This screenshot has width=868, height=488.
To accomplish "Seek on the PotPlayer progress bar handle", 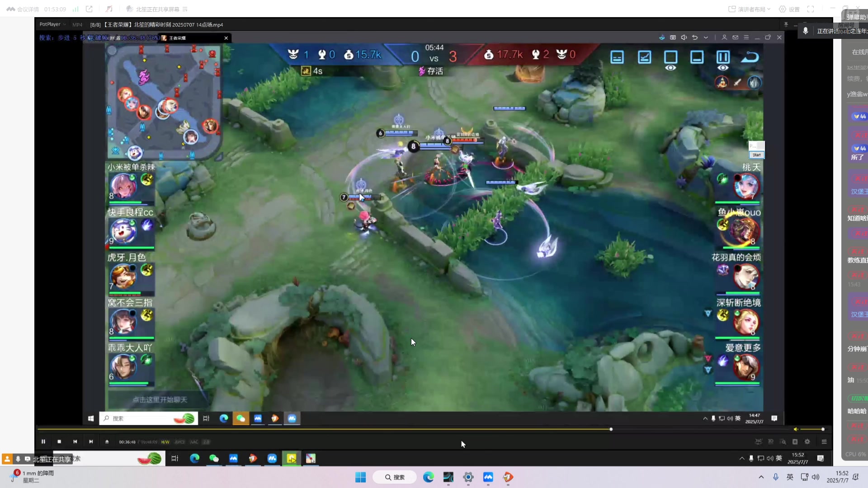I will [611, 429].
